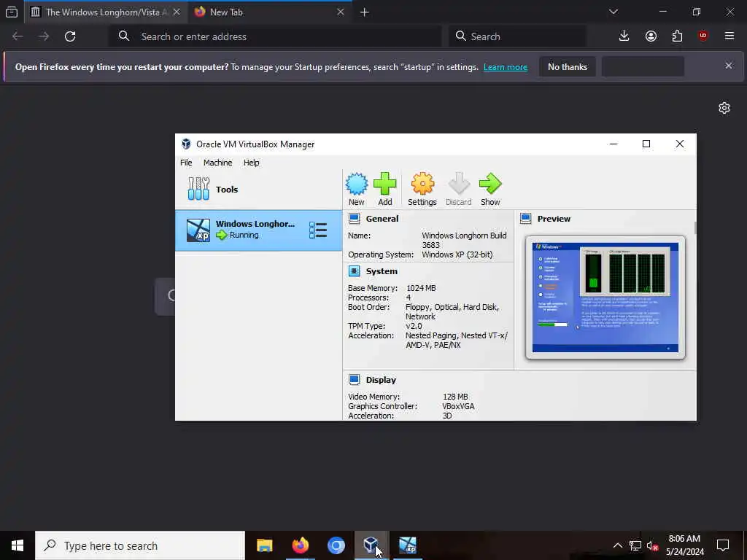Show hidden tray icons chevron
The image size is (747, 560).
pyautogui.click(x=617, y=545)
